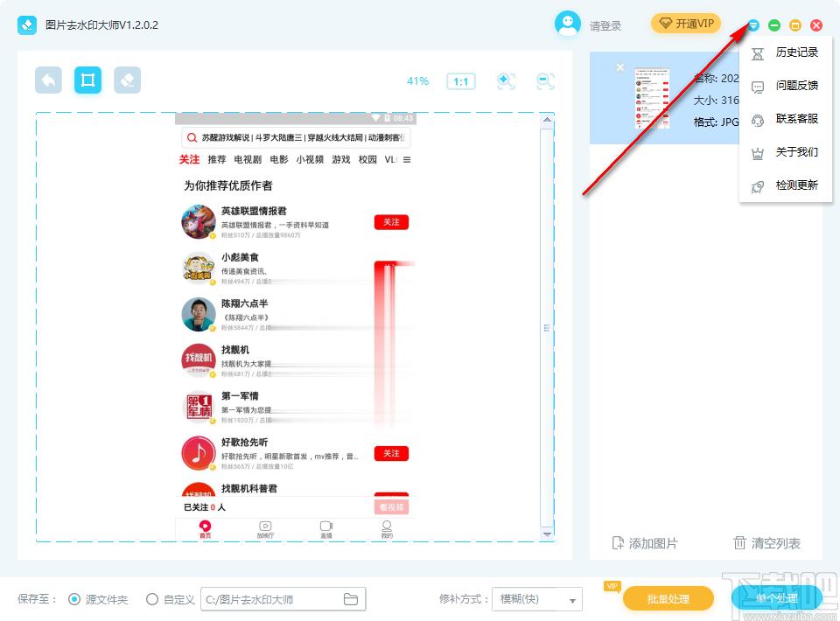Remove the listed image with the X
Screen dimensions: 840x621
(619, 67)
